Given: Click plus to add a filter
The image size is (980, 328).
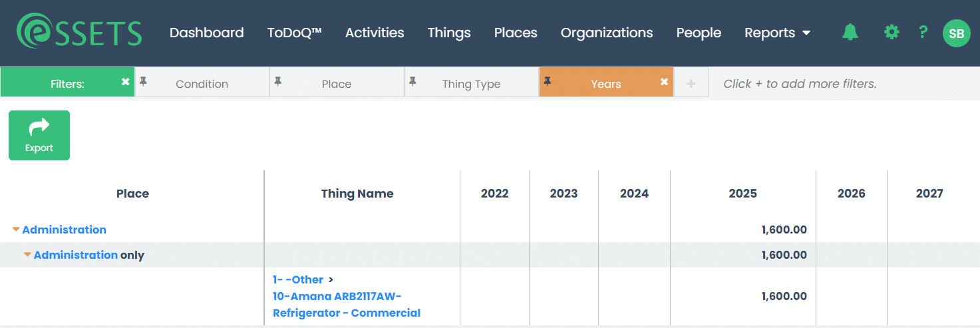Looking at the screenshot, I should pyautogui.click(x=691, y=84).
